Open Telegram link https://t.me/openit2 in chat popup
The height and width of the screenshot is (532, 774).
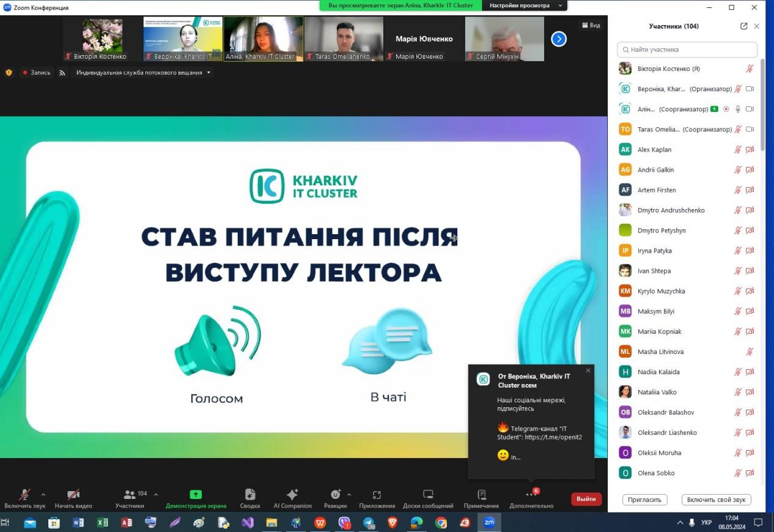click(553, 437)
